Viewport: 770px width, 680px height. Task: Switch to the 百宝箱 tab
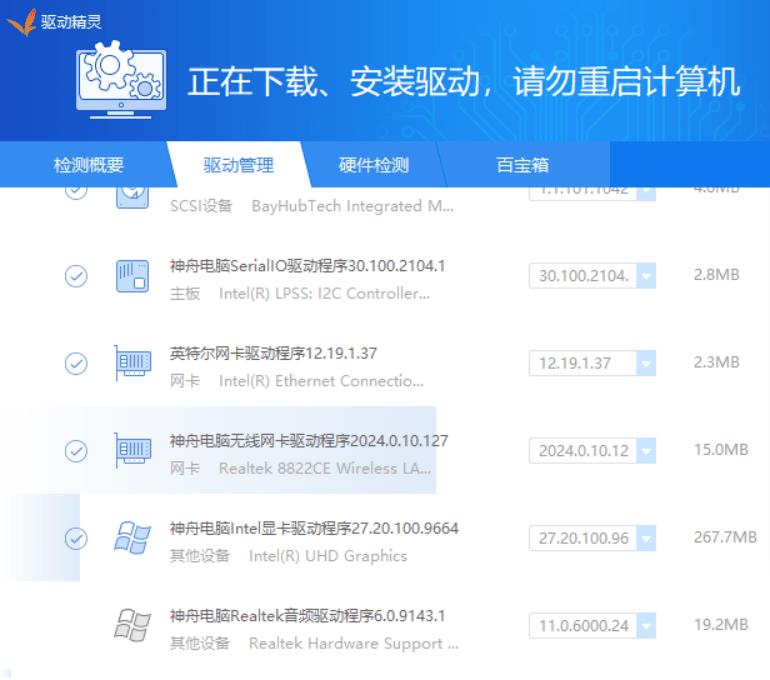coord(522,165)
